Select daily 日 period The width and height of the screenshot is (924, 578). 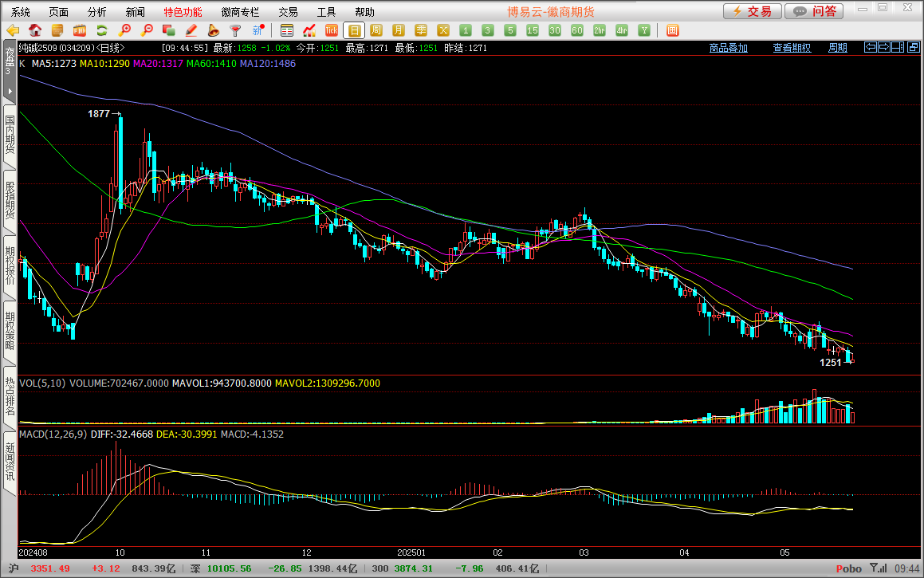354,30
